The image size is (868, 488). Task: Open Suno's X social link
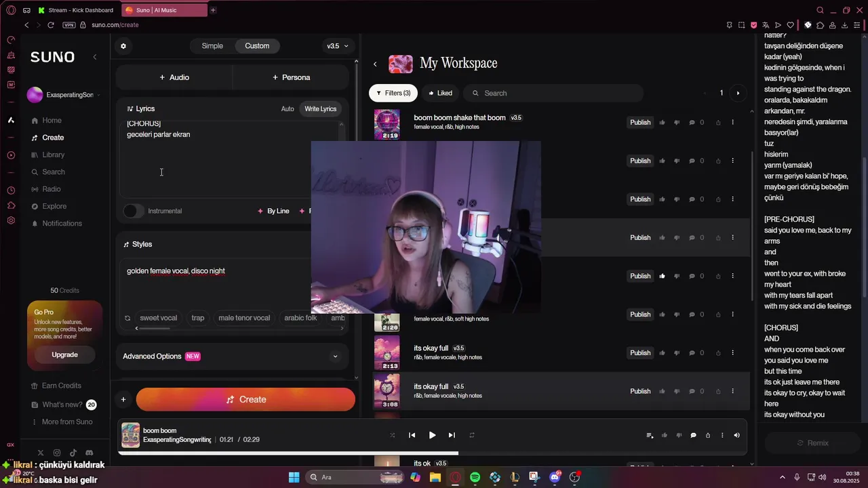pyautogui.click(x=41, y=453)
